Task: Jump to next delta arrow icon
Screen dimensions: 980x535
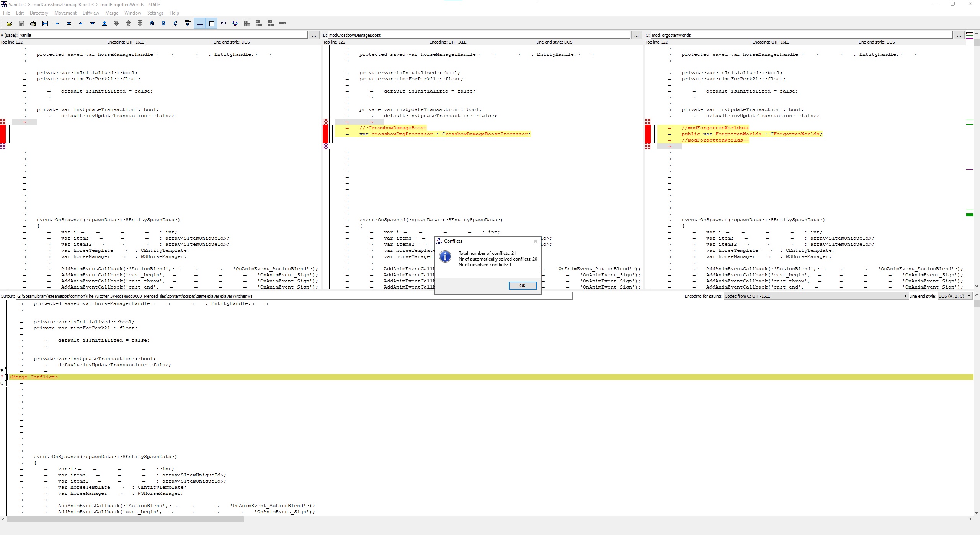Action: (x=93, y=23)
